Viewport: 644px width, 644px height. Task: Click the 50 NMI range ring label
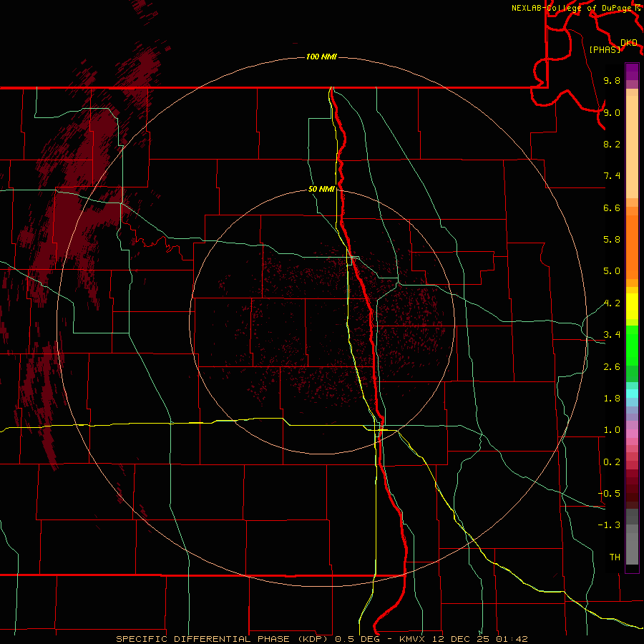321,189
